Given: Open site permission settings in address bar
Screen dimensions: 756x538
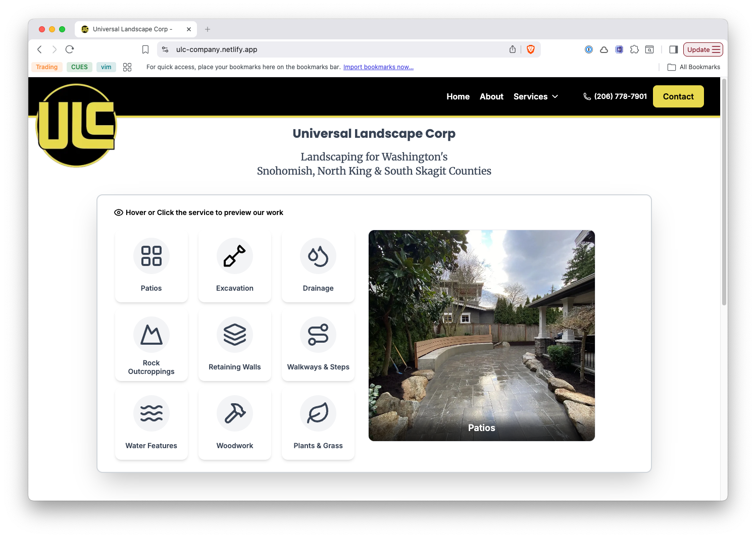Looking at the screenshot, I should click(165, 49).
